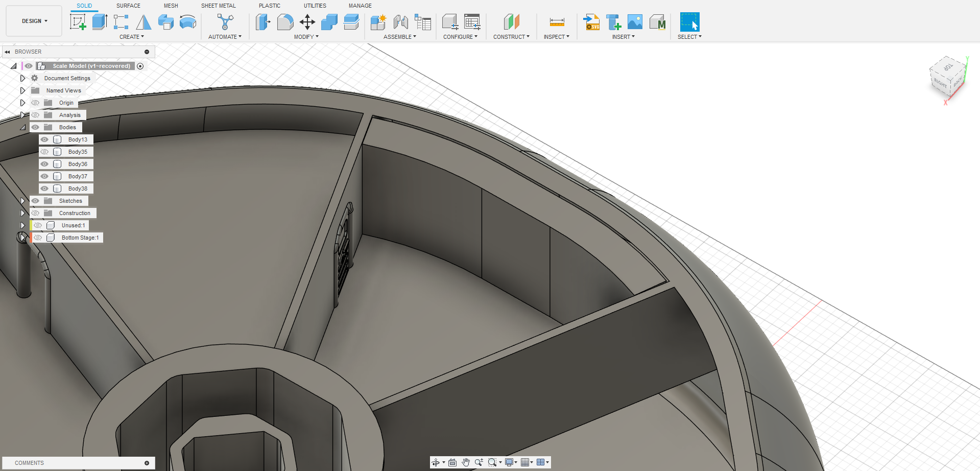980x471 pixels.
Task: Hide Body38 with its eye icon
Action: click(44, 189)
